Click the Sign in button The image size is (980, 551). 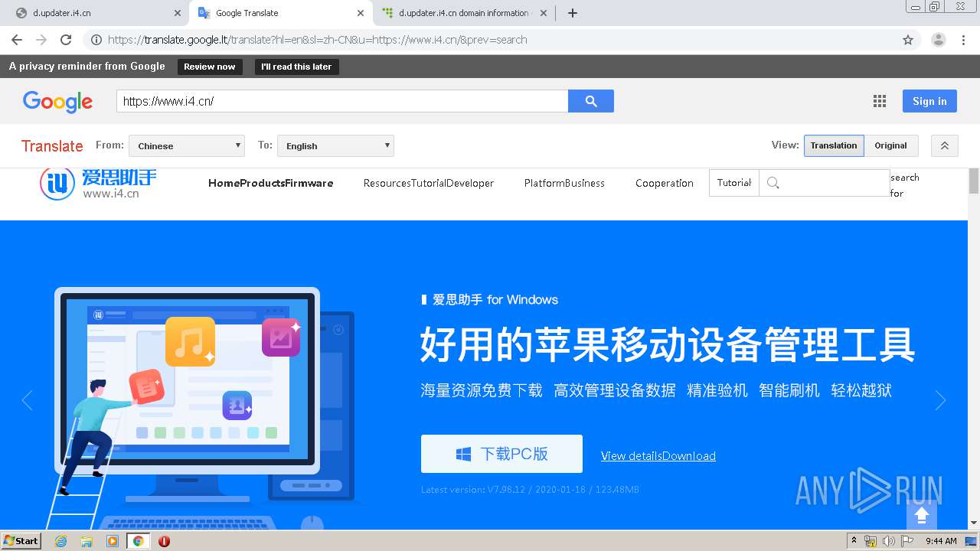click(929, 101)
